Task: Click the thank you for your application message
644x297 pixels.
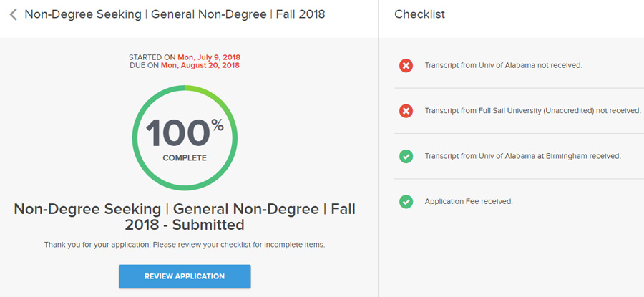Action: coord(184,245)
